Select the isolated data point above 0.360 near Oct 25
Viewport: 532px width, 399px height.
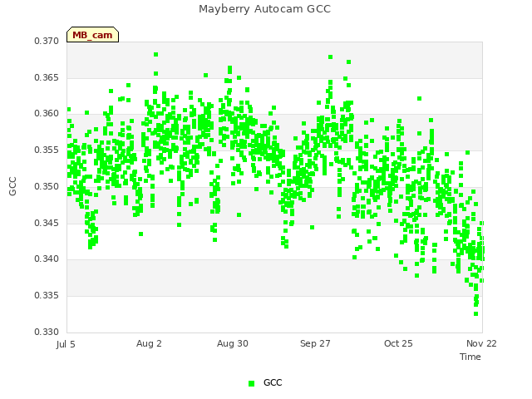coord(419,98)
